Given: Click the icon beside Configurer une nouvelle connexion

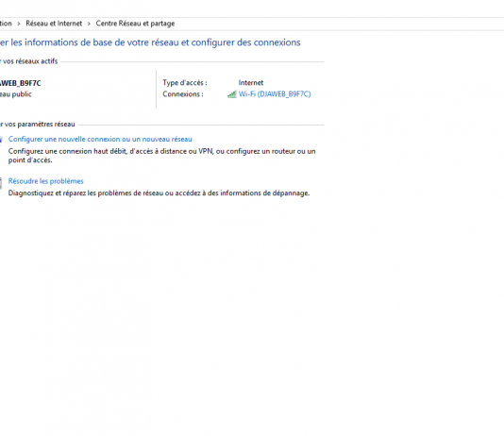Looking at the screenshot, I should point(1,140).
